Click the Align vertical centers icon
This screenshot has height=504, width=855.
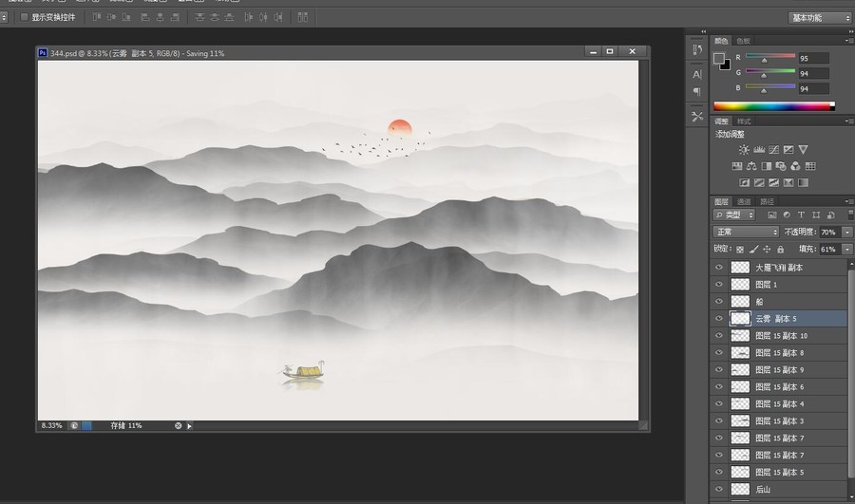point(111,17)
